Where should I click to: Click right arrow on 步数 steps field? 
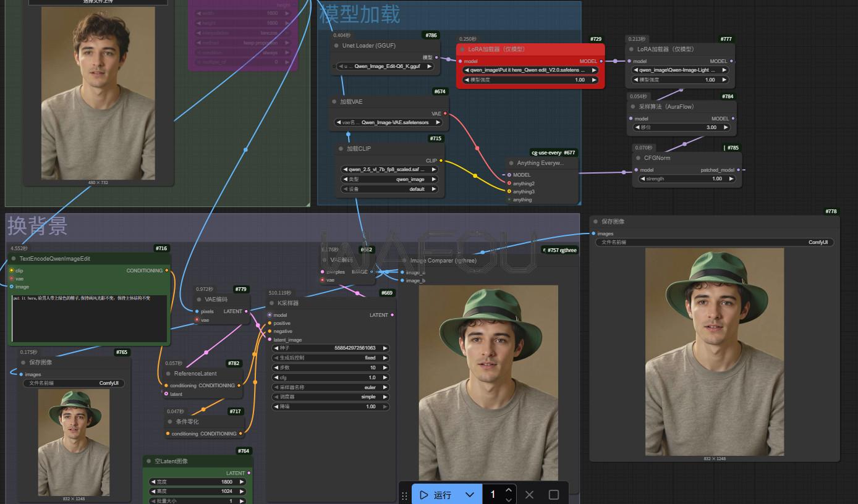(x=386, y=367)
